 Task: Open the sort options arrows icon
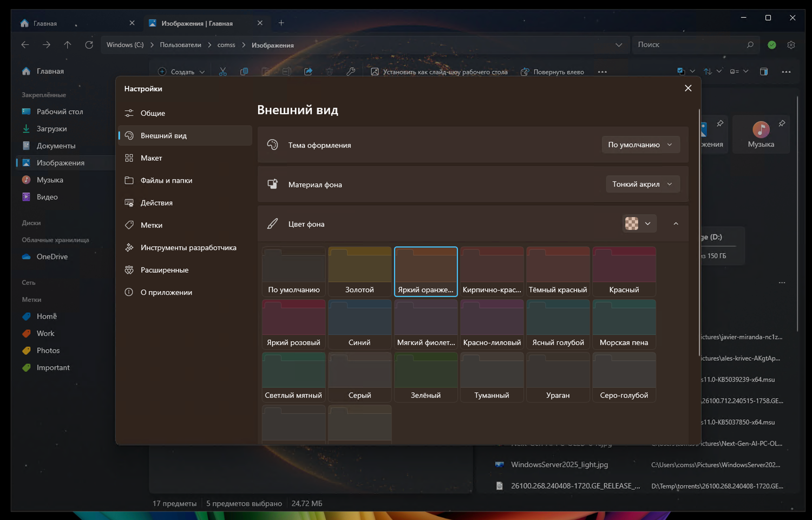pos(712,71)
